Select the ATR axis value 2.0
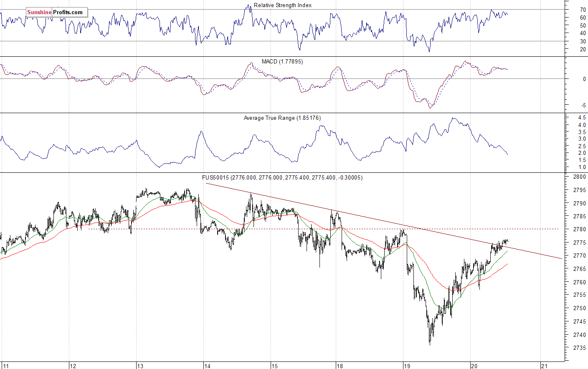Image resolution: width=588 pixels, height=369 pixels. pyautogui.click(x=582, y=153)
